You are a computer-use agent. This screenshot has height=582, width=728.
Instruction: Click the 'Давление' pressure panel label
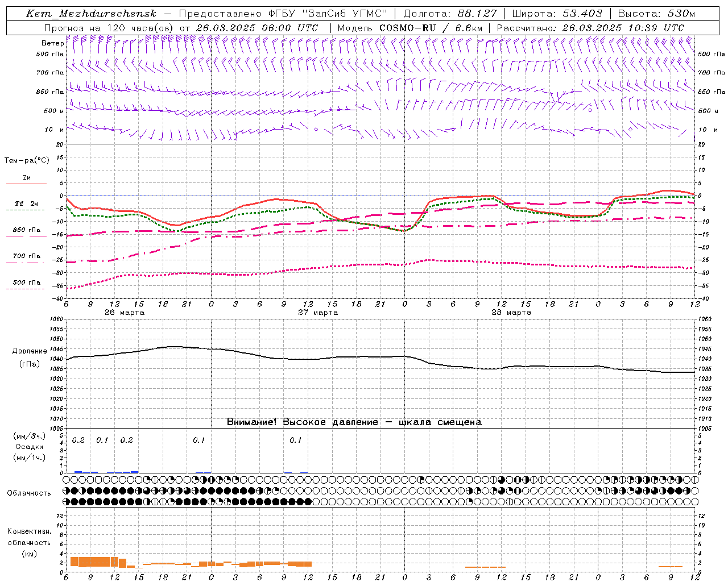tap(30, 351)
